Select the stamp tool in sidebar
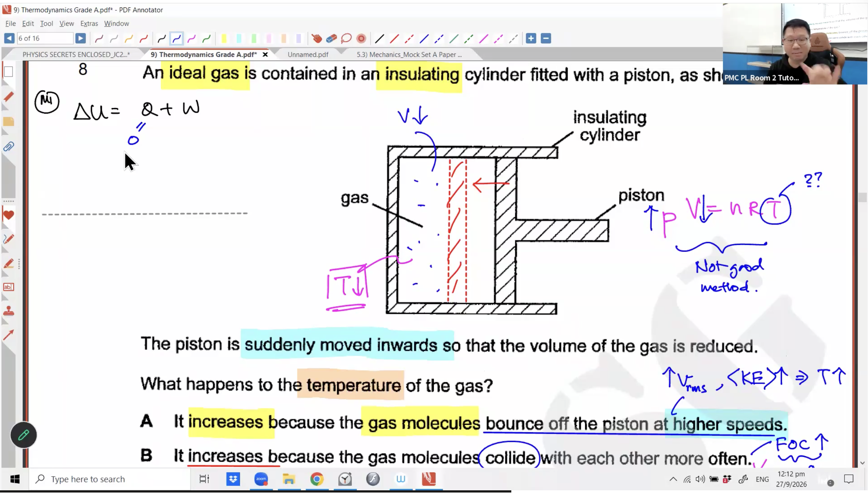868x494 pixels. [x=8, y=311]
